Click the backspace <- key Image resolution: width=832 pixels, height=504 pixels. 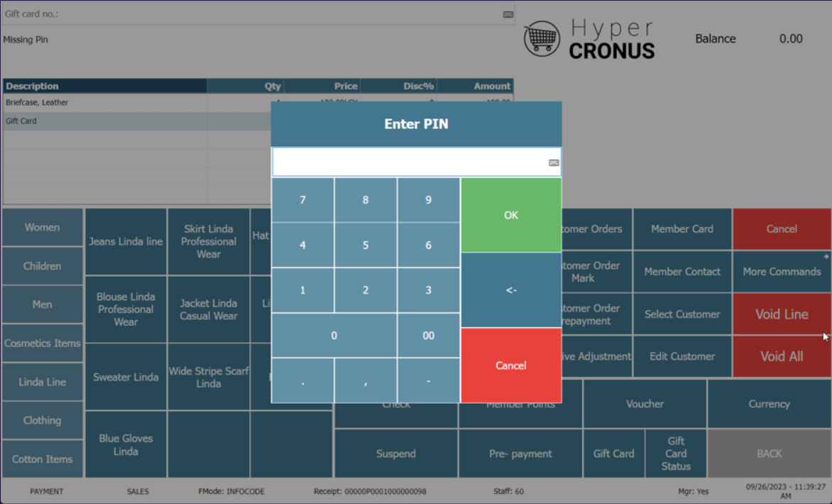[511, 290]
